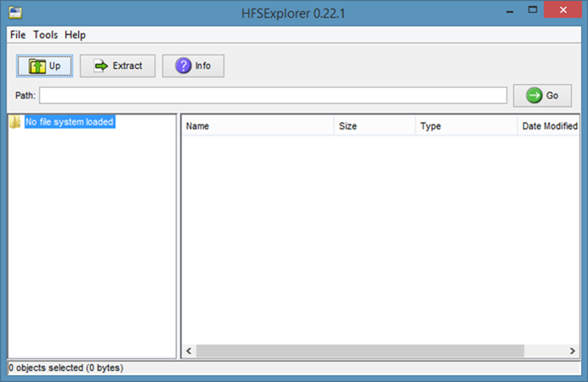Maximize the HFSExplorer window
Viewport: 588px width, 382px height.
pos(533,12)
